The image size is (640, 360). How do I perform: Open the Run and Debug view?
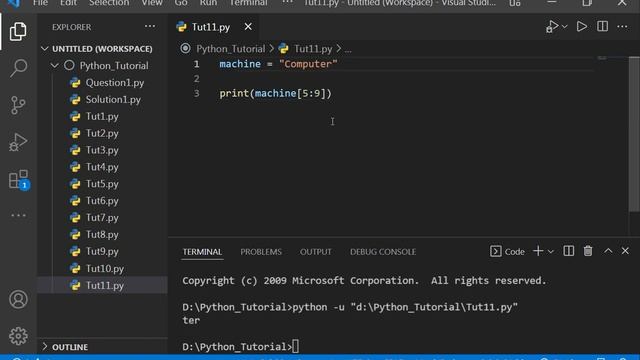[18, 142]
